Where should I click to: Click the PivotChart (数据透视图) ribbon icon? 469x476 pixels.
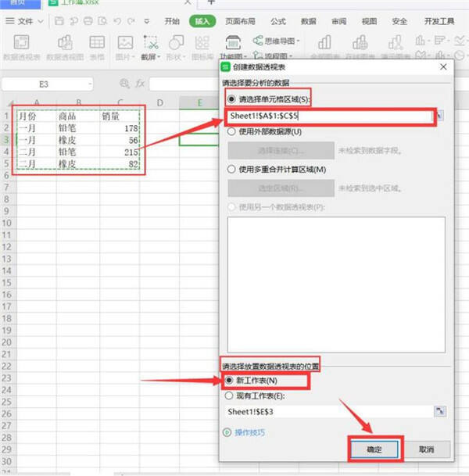pos(65,42)
